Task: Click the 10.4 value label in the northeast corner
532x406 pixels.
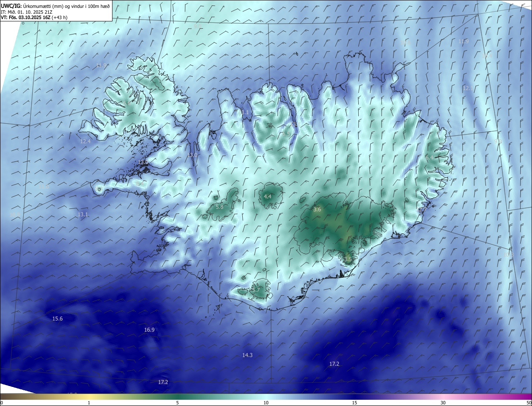Action: tap(487, 56)
